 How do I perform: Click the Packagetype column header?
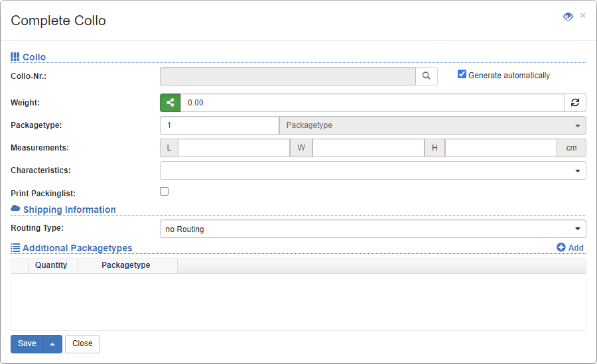(126, 265)
